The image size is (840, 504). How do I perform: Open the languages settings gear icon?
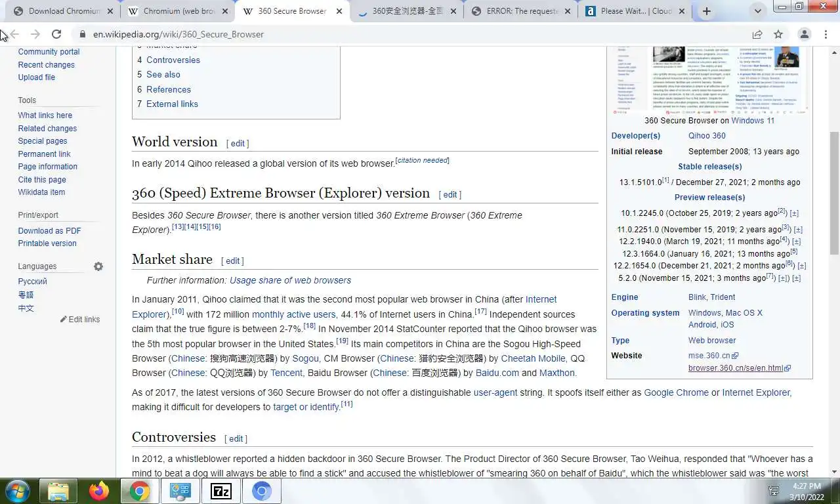coord(98,266)
